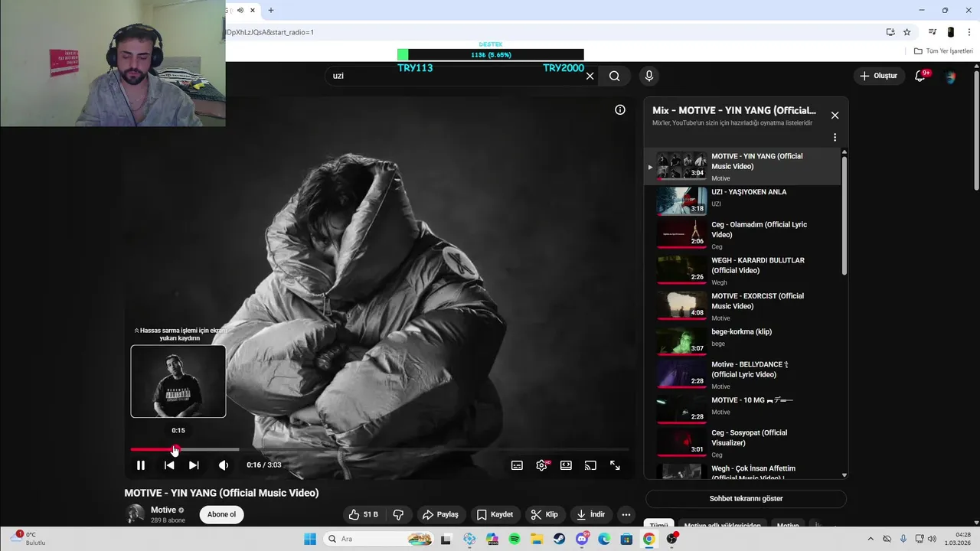Save video with Kaydet button
980x551 pixels.
495,514
